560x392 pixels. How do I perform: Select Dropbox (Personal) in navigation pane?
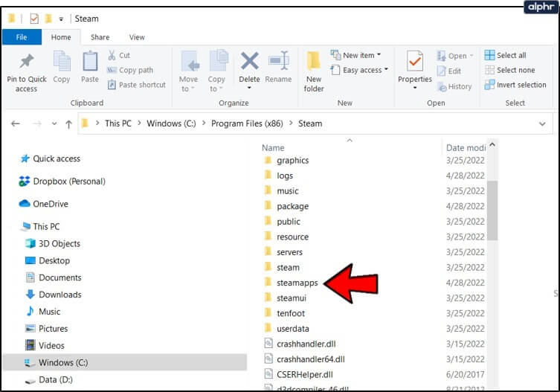tap(62, 181)
